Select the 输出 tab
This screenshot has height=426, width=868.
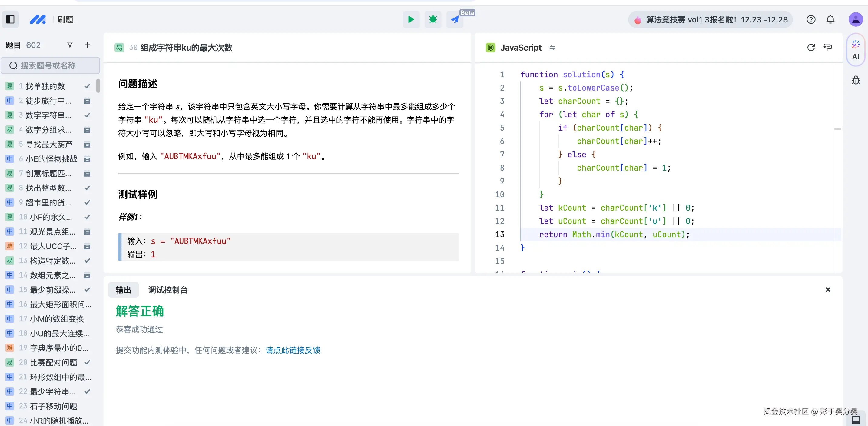coord(123,290)
